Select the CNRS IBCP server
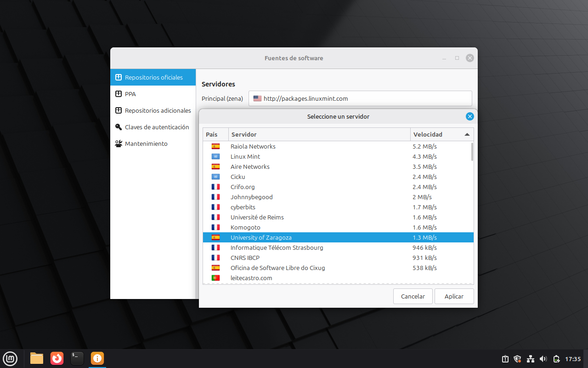 tap(338, 258)
